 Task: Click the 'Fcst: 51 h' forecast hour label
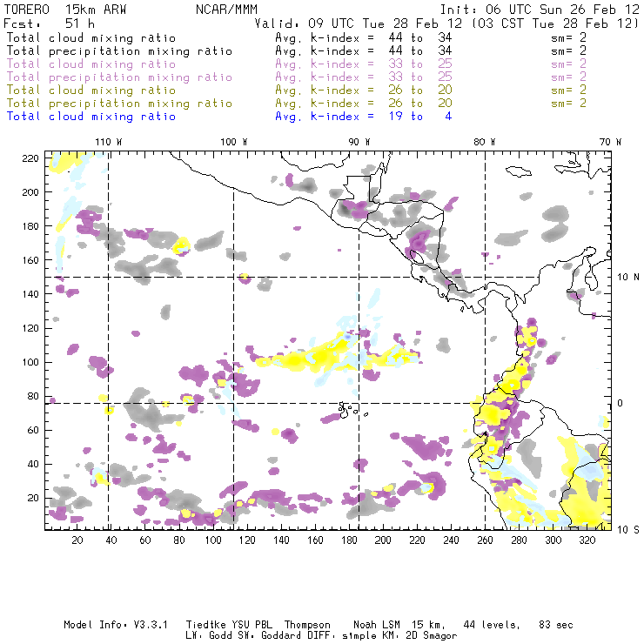pos(50,23)
